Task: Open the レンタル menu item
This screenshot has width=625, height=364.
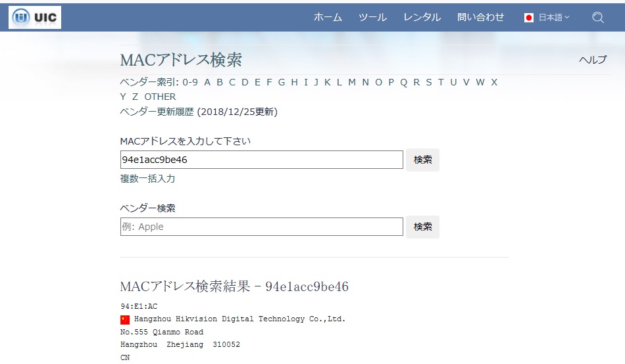Action: point(422,17)
